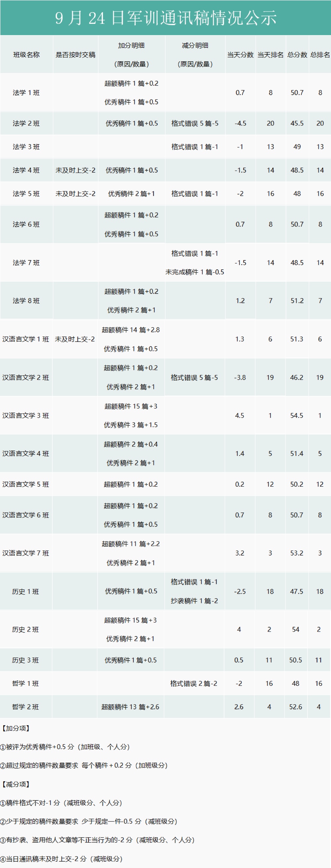Viewport: 331px width, 868px height.
Task: Click the title 9月24日军训通讯稿情况公示
Action: coord(165,18)
